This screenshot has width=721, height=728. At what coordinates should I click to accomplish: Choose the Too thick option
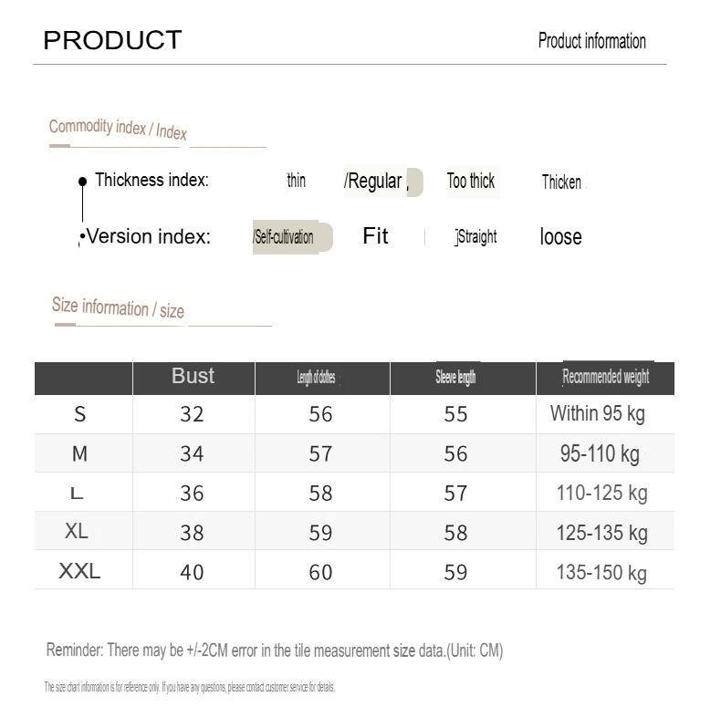(473, 181)
